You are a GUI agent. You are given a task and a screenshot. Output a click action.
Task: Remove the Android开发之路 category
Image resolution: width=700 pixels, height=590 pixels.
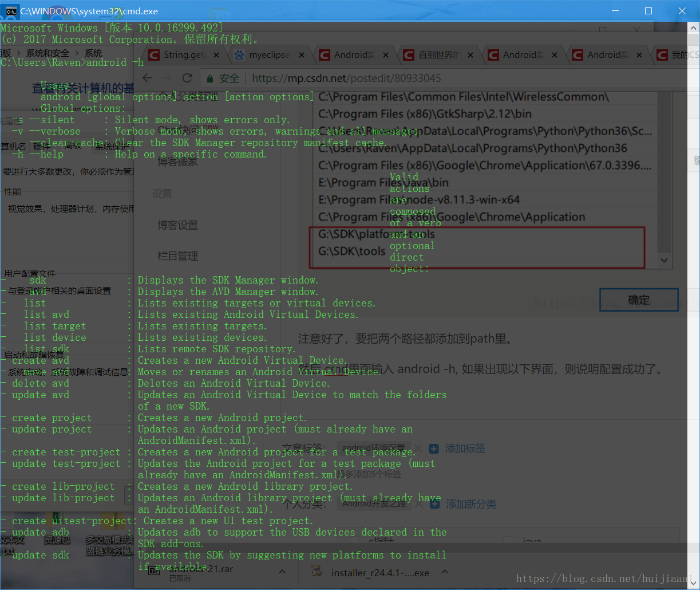419,504
